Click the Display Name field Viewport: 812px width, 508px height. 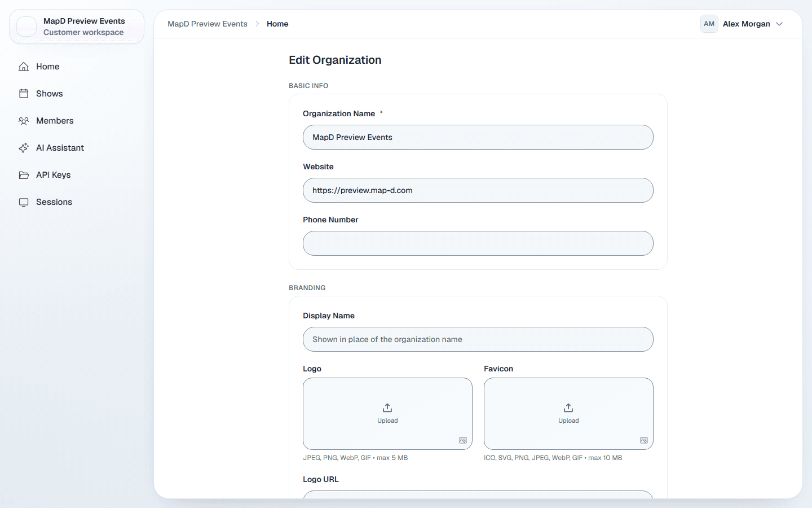tap(478, 339)
